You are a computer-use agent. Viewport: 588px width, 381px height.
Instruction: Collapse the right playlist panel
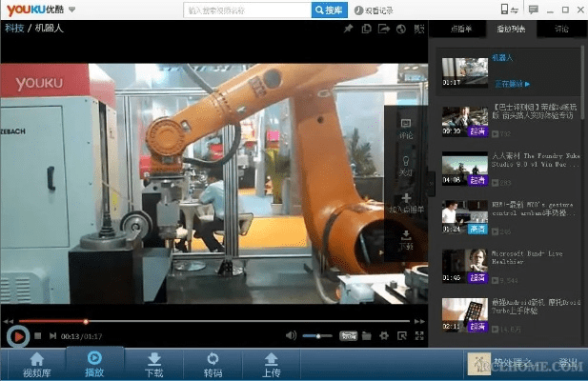431,183
